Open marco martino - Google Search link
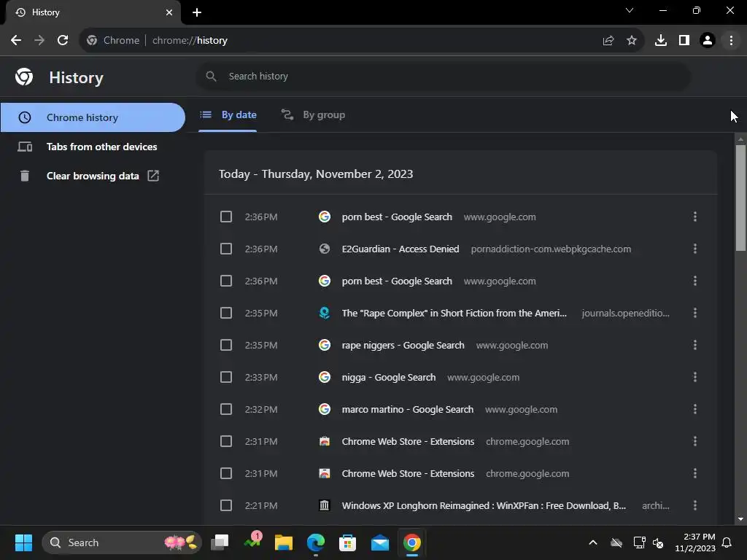The image size is (747, 560). point(407,410)
